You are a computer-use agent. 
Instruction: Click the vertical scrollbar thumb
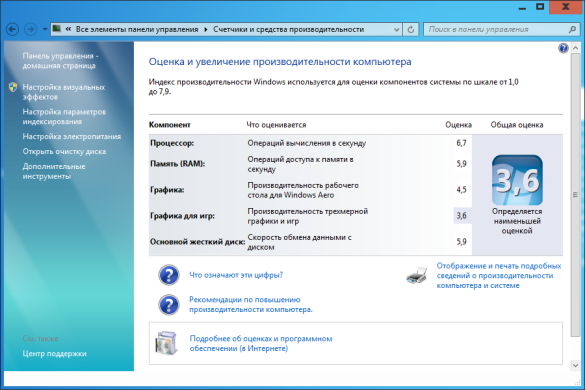coord(575,194)
